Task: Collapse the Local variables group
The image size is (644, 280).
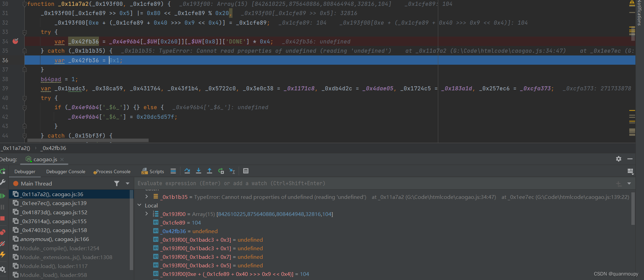Action: coord(139,205)
